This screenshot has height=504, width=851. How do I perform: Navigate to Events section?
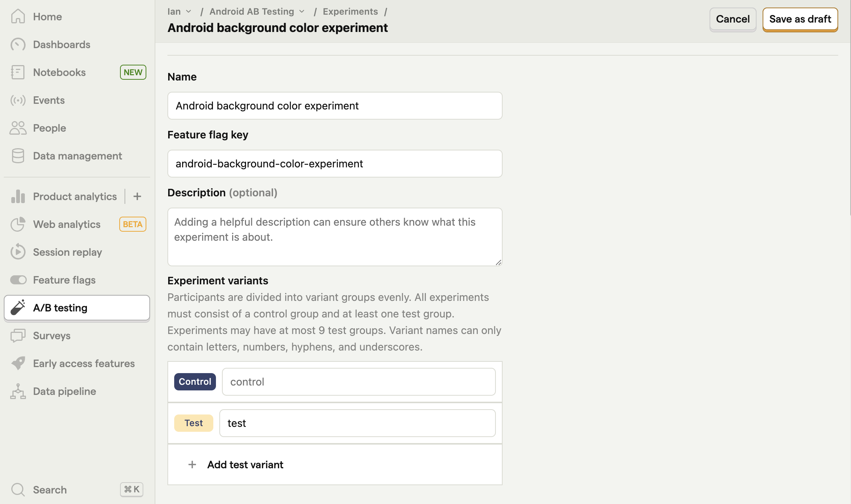click(49, 100)
